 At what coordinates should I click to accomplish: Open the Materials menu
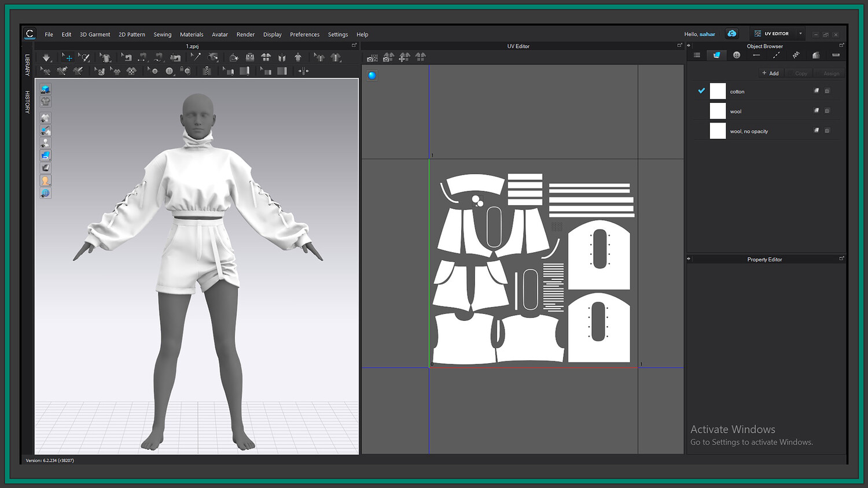tap(192, 35)
